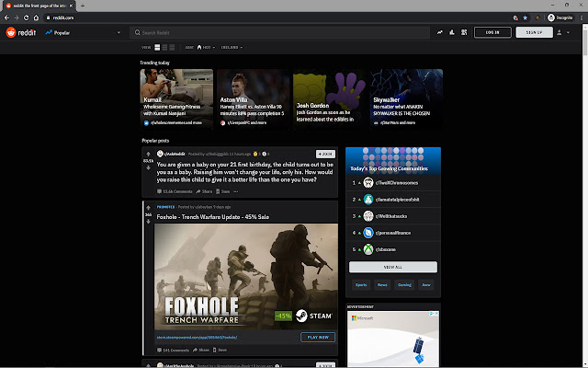Click the VIEW ALL communities button
This screenshot has height=368, width=588.
(x=393, y=267)
